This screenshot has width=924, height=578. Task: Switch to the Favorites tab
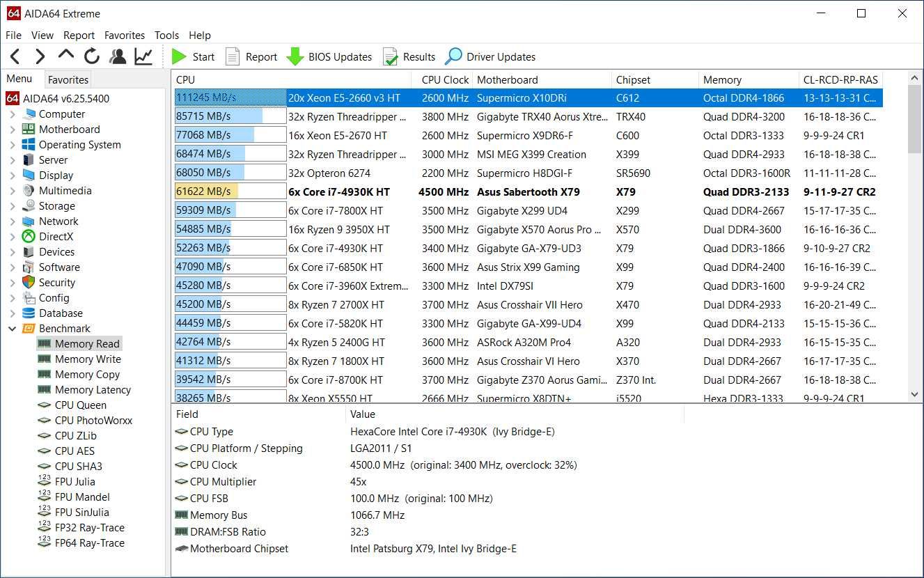(x=68, y=79)
